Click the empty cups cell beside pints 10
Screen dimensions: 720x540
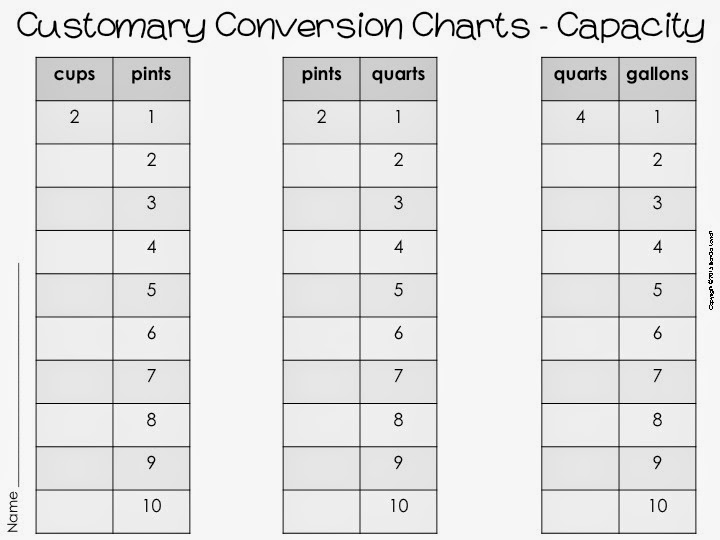(x=74, y=512)
